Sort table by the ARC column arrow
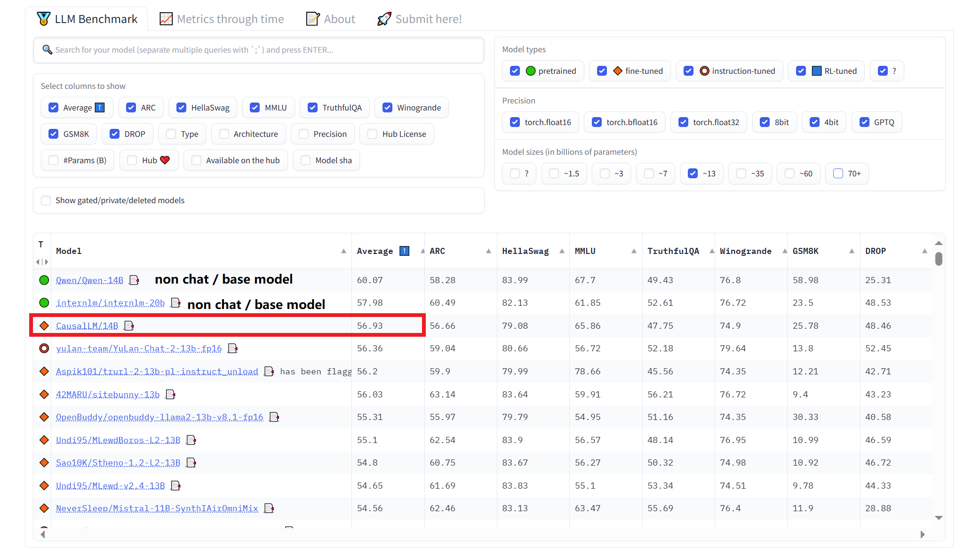Screen dimensions: 980x554 [x=488, y=251]
